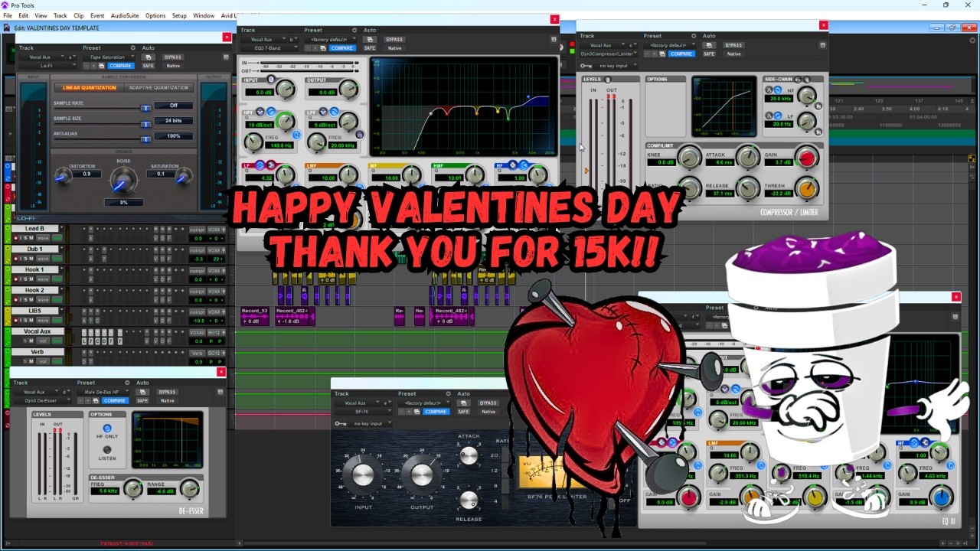Open the File menu
This screenshot has width=980, height=551.
(8, 15)
